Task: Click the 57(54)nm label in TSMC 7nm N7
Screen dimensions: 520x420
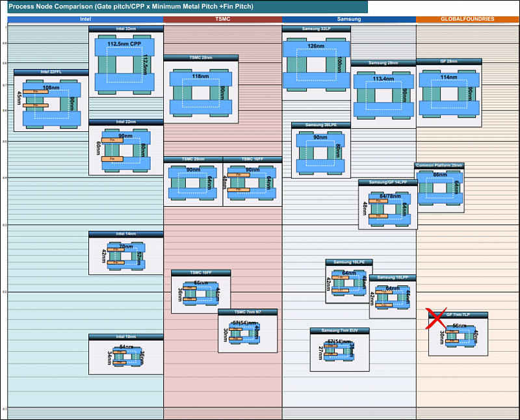Action: [x=244, y=322]
